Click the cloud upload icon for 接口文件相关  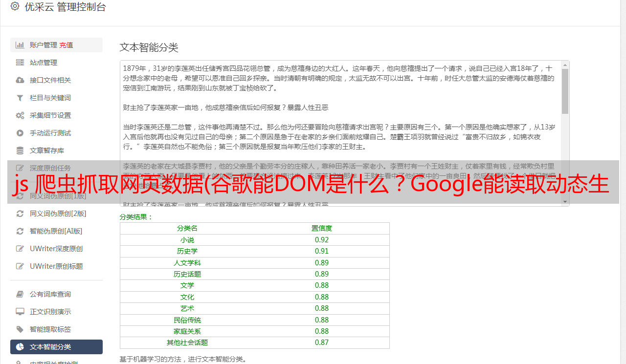pyautogui.click(x=20, y=80)
